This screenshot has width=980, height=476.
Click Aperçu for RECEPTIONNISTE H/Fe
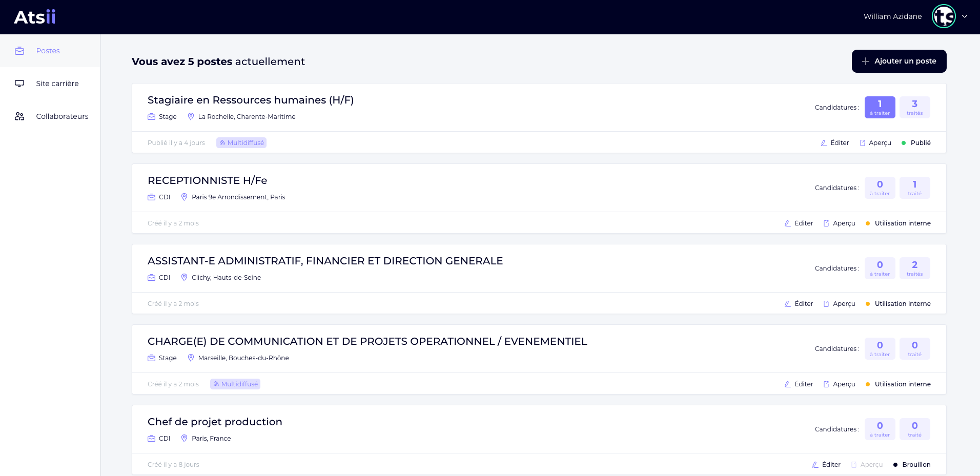click(x=839, y=223)
